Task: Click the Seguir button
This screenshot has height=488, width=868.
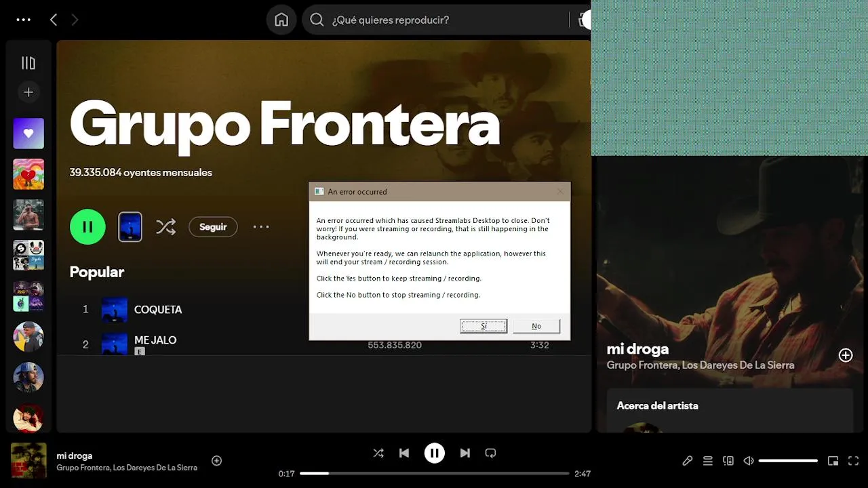Action: [x=213, y=227]
